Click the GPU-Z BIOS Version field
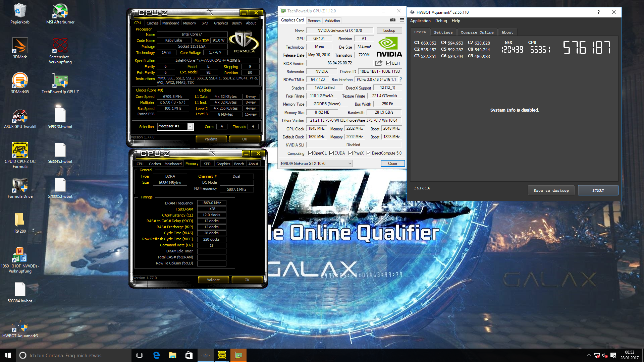Viewport: 644px width, 362px height. [x=340, y=63]
